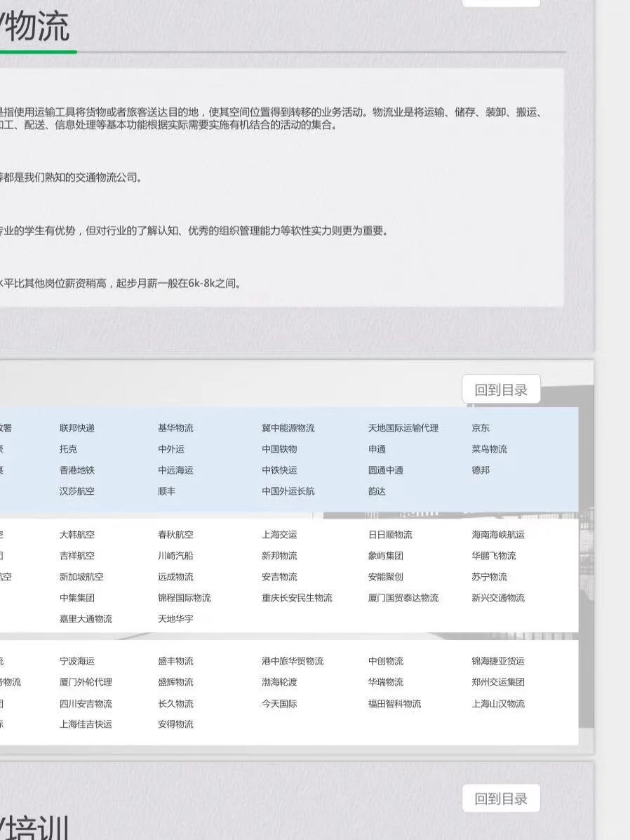Click 锦程国际物流

tap(185, 597)
